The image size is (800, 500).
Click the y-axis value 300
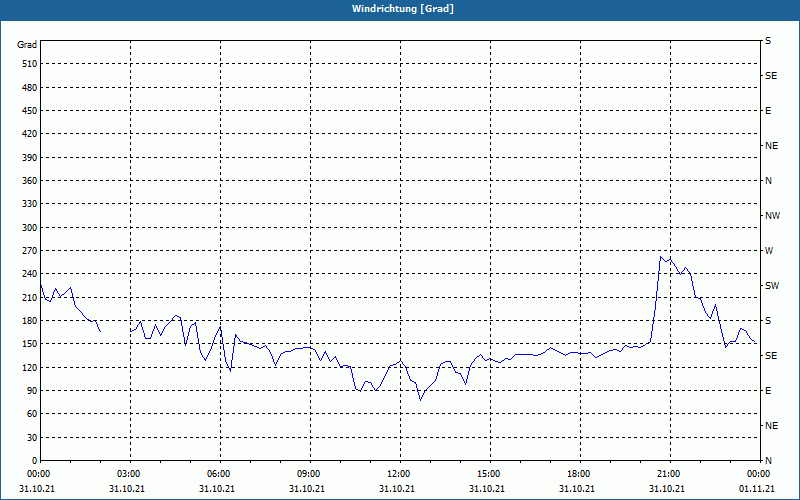(30, 228)
